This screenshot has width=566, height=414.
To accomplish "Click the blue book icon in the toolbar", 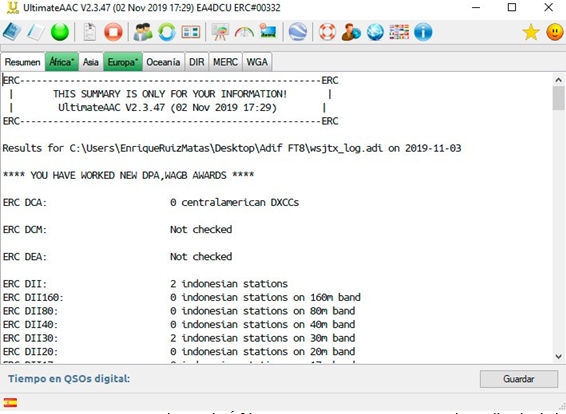I will [x=12, y=32].
